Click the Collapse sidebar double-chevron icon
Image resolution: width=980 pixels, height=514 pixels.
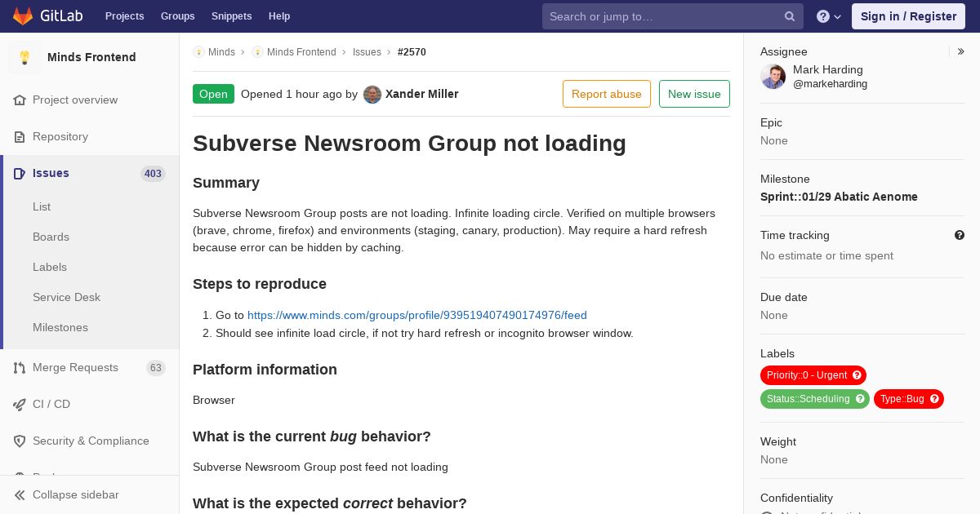pyautogui.click(x=20, y=494)
